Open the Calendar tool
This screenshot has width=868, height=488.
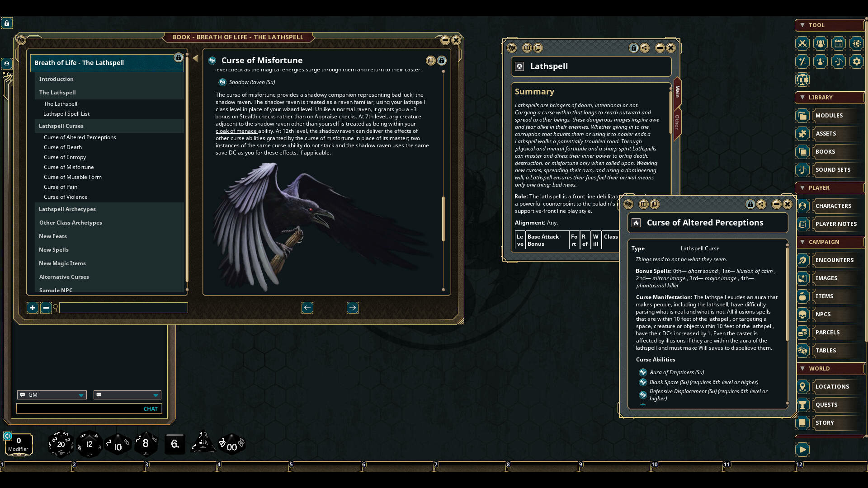[x=839, y=43]
